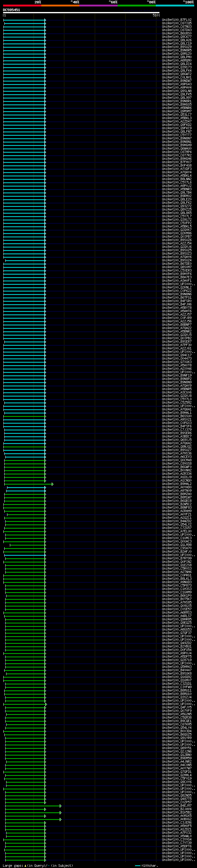Open hit UniRef100_Q39173
The height and width of the screenshot is (868, 197).
(177, 67)
